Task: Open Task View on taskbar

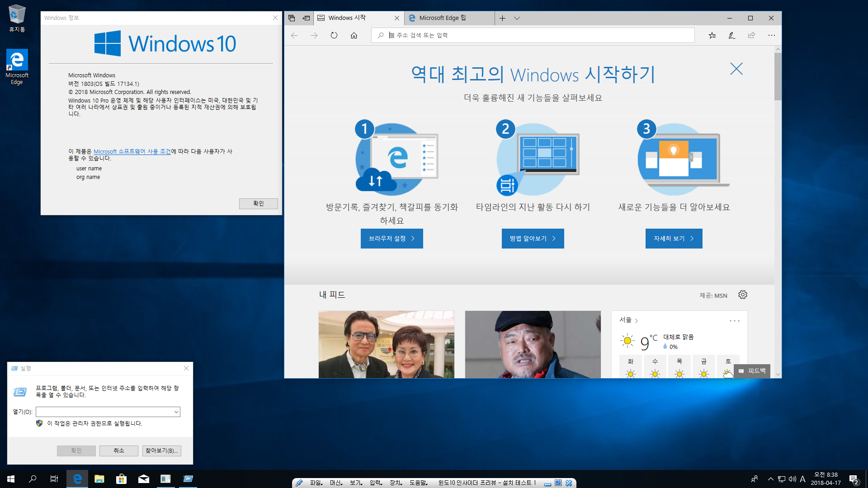Action: click(x=54, y=479)
